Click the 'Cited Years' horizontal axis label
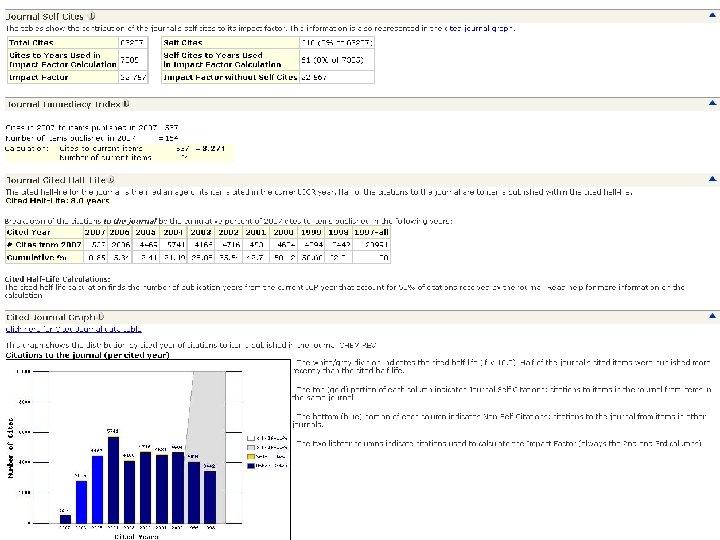Viewport: 720px width, 540px height. 136,536
